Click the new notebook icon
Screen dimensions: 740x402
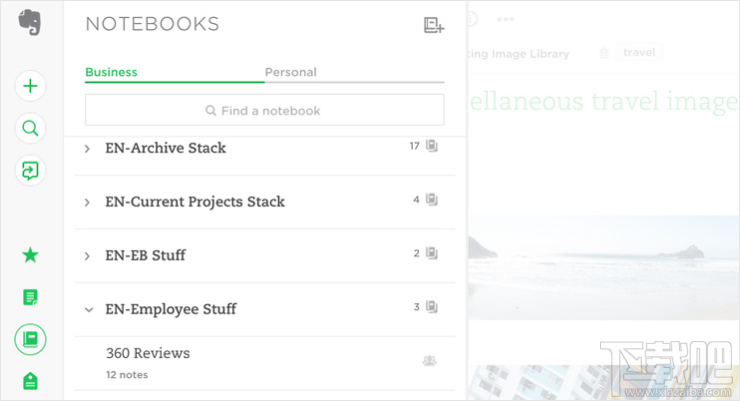coord(434,26)
